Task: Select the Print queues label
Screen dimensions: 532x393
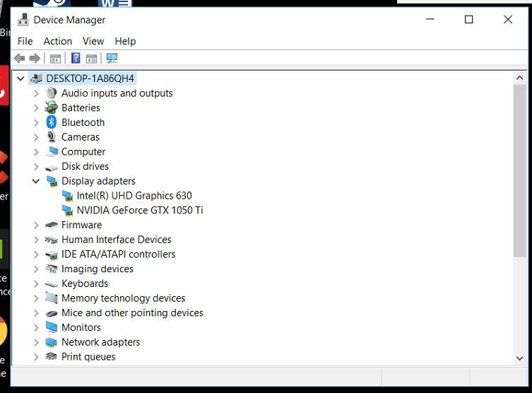Action: pyautogui.click(x=88, y=357)
